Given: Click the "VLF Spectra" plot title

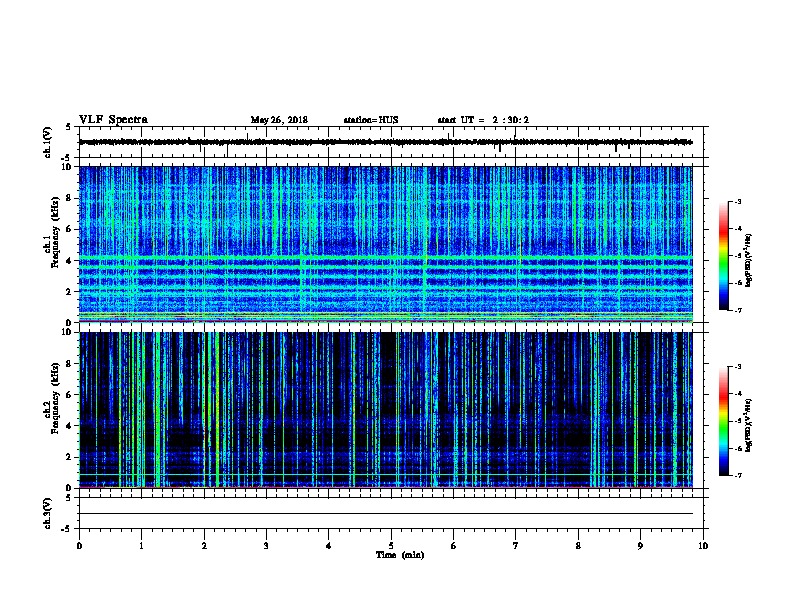Looking at the screenshot, I should click(113, 120).
